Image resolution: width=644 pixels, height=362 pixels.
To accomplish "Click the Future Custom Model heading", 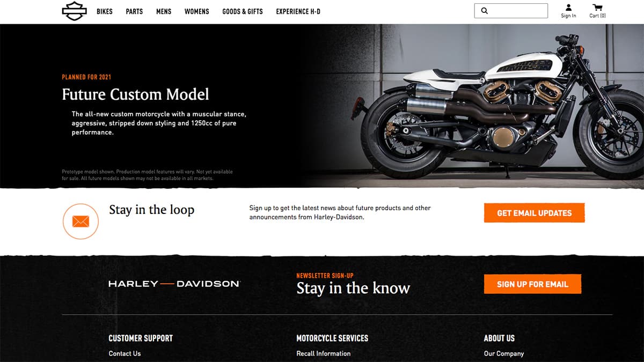I will tap(135, 94).
